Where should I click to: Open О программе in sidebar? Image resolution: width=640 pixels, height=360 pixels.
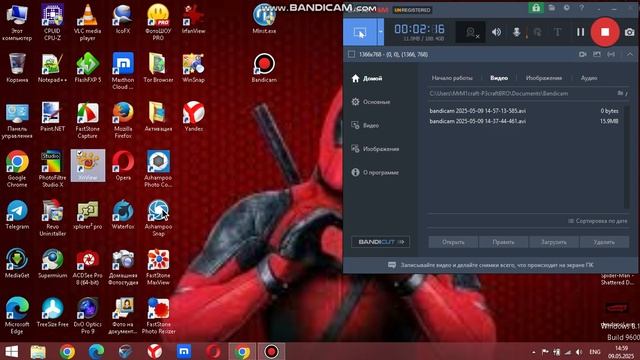pos(375,172)
